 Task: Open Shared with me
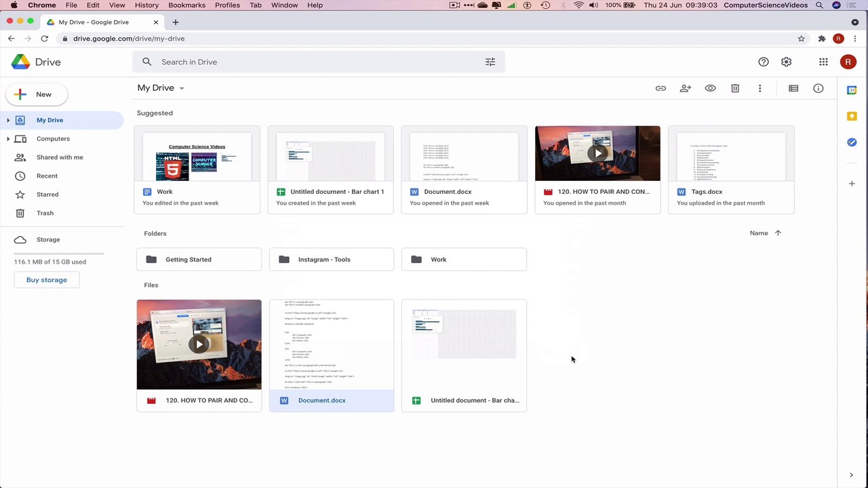[60, 157]
